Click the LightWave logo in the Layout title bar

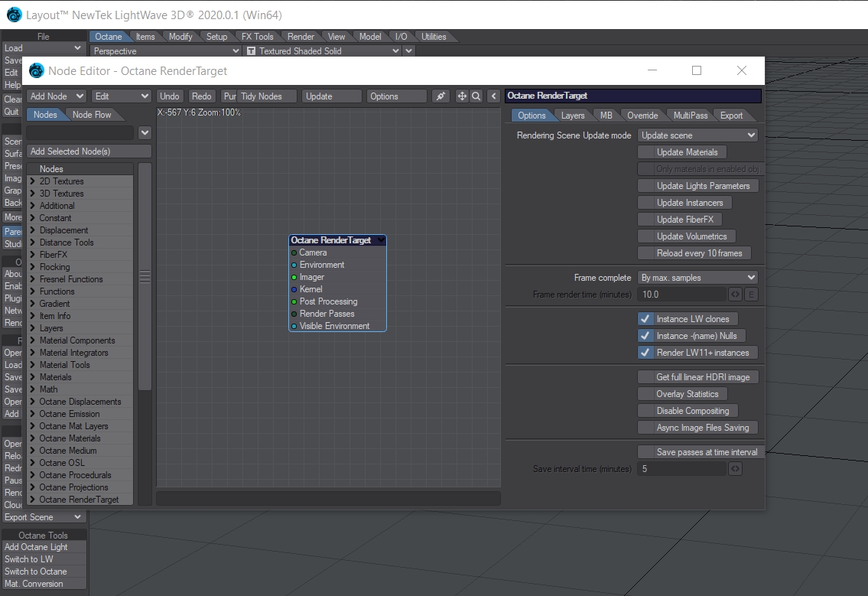coord(14,15)
